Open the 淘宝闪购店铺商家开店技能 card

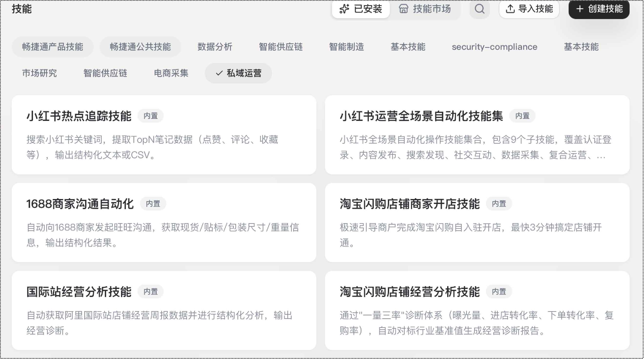click(477, 222)
